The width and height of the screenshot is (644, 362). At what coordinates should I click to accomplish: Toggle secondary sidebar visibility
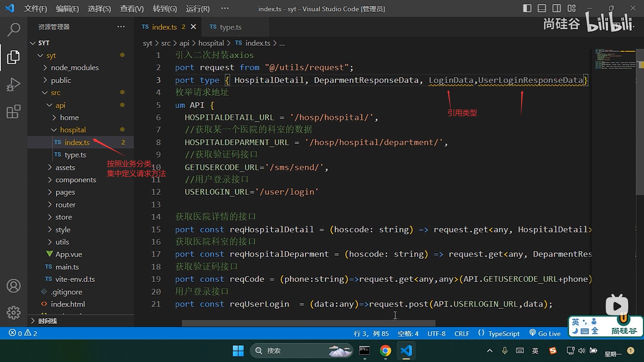[x=556, y=8]
